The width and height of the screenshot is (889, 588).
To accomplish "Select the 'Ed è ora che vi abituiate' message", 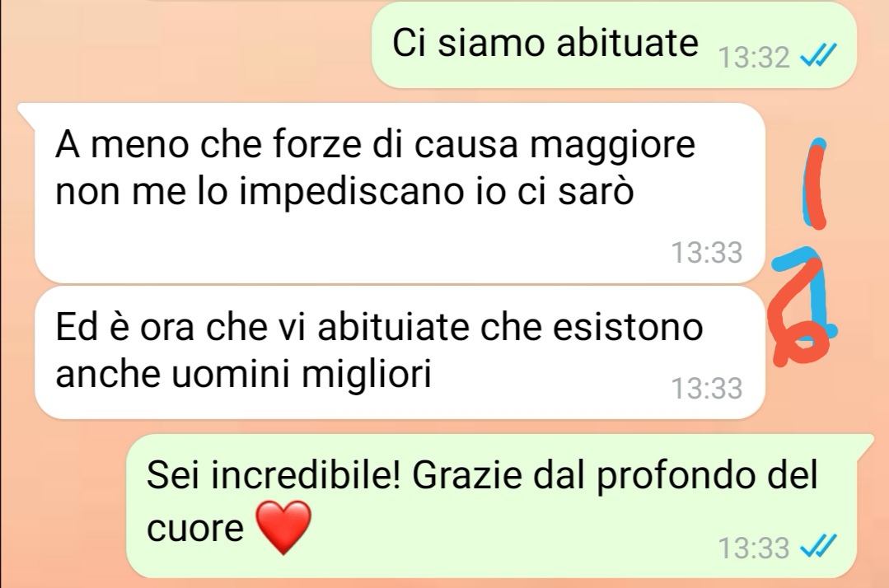I will click(x=400, y=352).
